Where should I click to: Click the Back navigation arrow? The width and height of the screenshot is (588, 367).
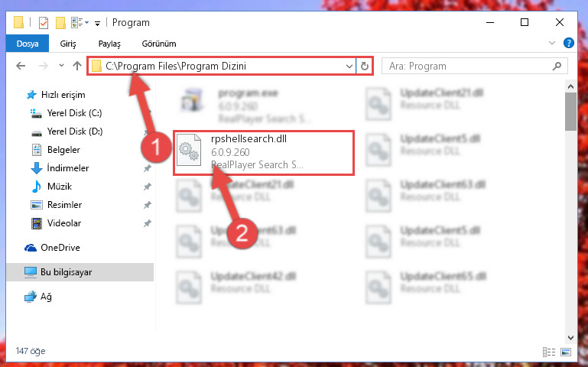click(x=21, y=66)
